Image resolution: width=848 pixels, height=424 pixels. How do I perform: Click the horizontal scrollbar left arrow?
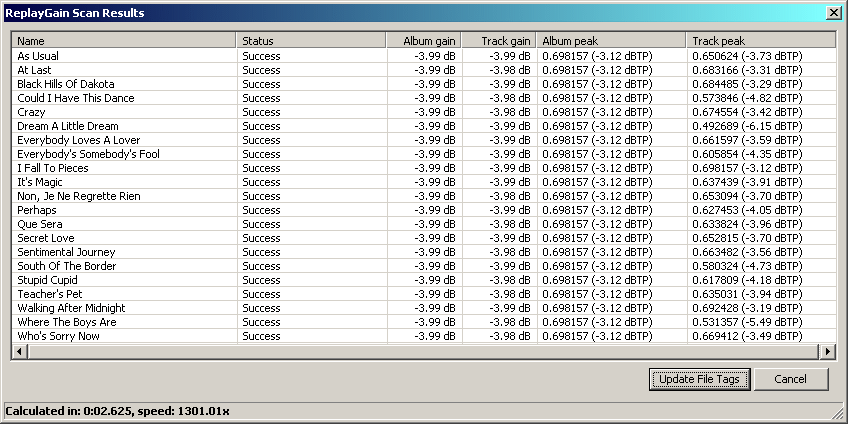19,352
